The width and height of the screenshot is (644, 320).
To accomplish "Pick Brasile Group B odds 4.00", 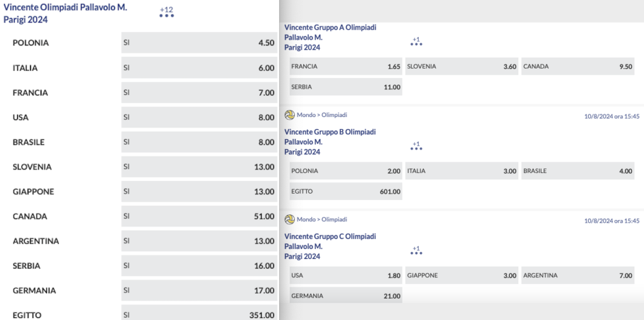I will click(x=578, y=171).
